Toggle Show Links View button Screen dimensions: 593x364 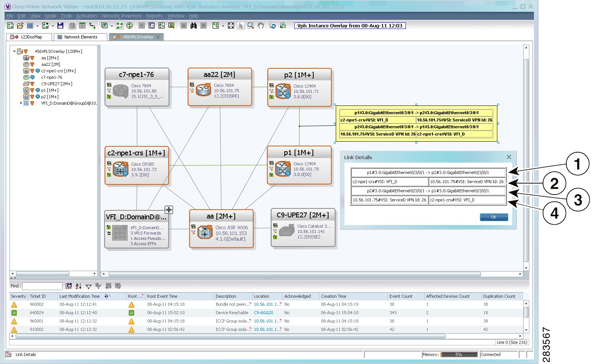pos(92,26)
